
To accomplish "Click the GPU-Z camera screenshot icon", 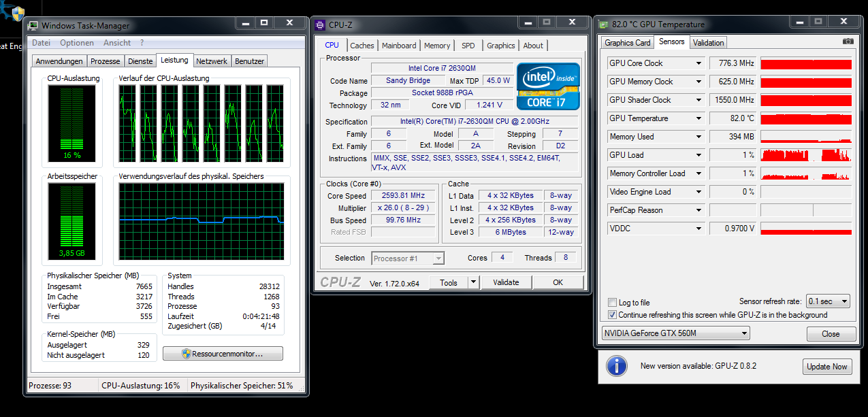I will click(x=848, y=41).
